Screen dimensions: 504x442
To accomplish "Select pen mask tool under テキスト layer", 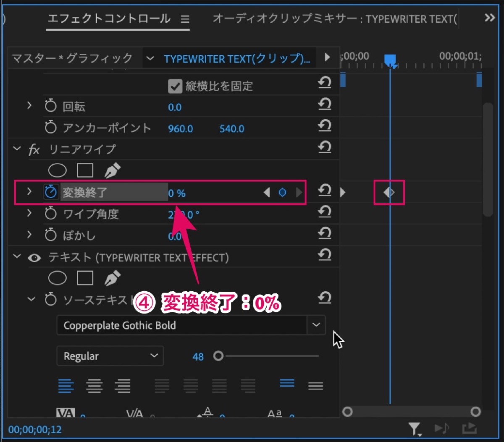I will pyautogui.click(x=112, y=278).
